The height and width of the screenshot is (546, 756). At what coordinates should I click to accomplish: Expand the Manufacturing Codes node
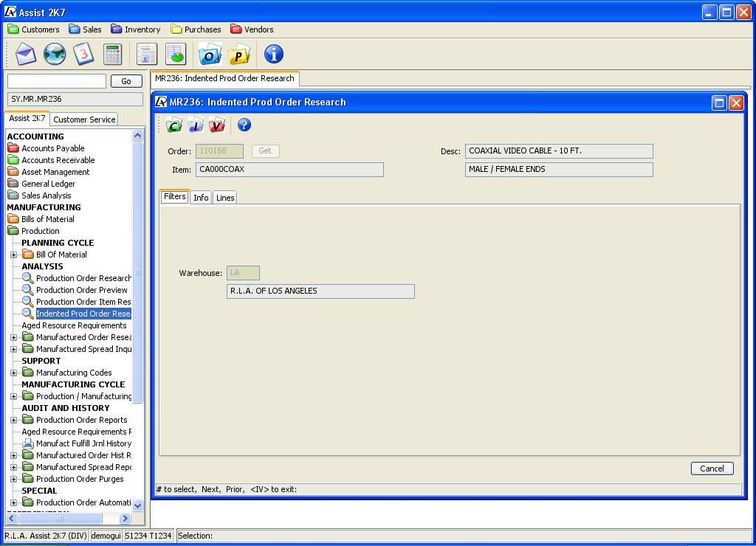tap(13, 373)
